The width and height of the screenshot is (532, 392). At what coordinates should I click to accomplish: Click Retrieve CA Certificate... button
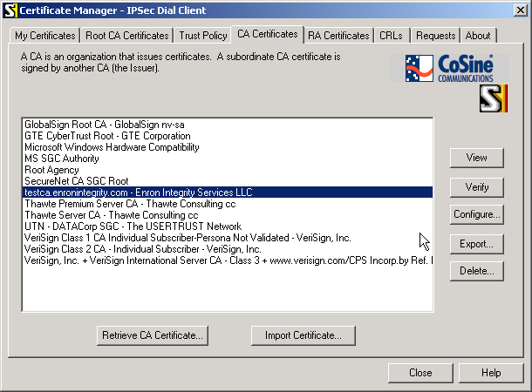[x=153, y=335]
